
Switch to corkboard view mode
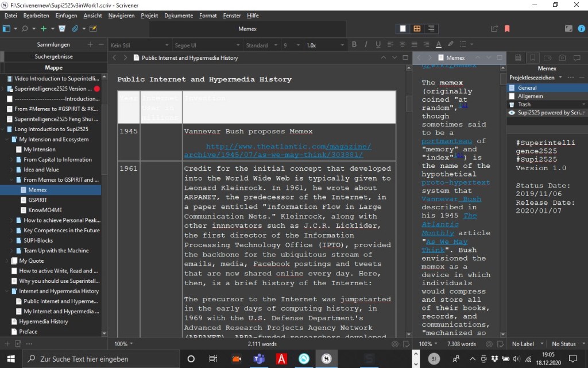coord(417,29)
